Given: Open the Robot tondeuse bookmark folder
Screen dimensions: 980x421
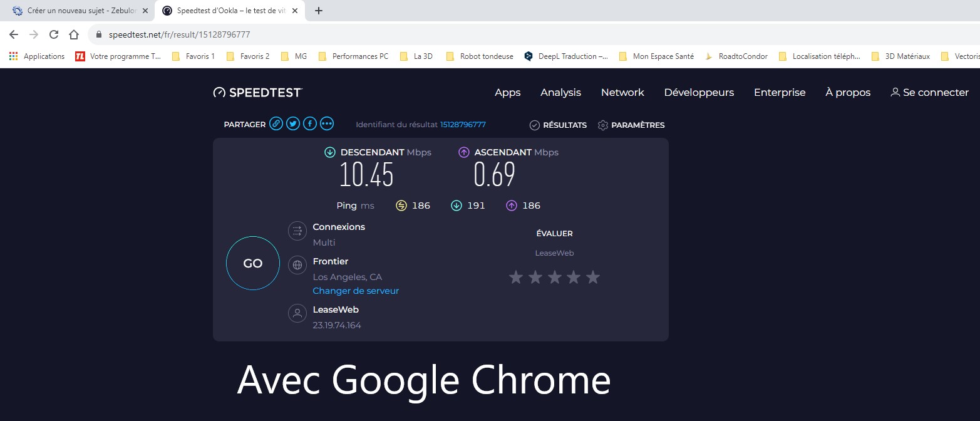Looking at the screenshot, I should tap(479, 56).
